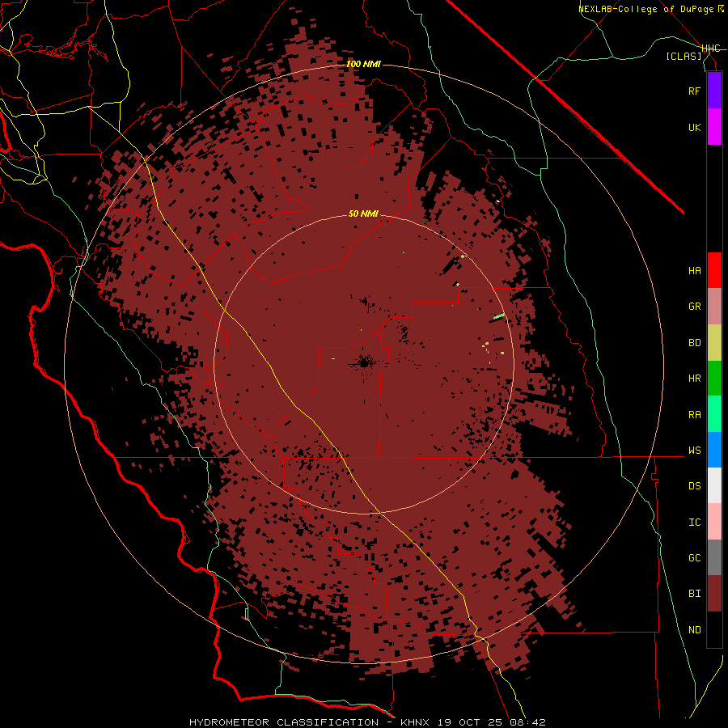Pick the HR green legend swatch
This screenshot has width=728, height=728.
[714, 379]
